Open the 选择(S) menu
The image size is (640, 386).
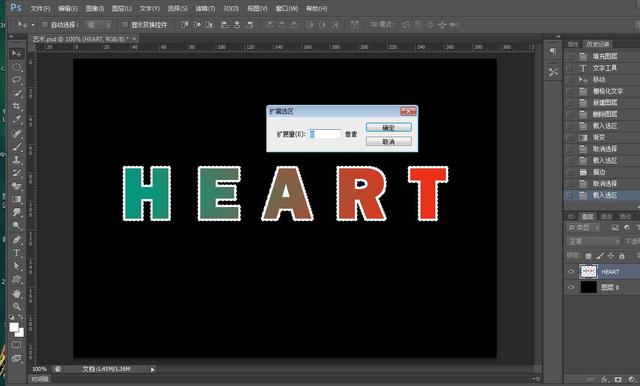point(177,8)
